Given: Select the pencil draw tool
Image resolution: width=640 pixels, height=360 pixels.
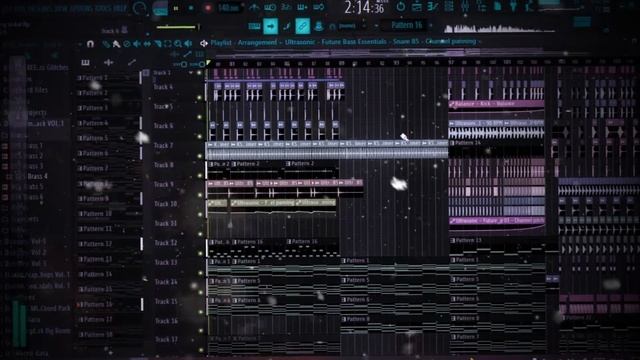Looking at the screenshot, I should [x=106, y=44].
